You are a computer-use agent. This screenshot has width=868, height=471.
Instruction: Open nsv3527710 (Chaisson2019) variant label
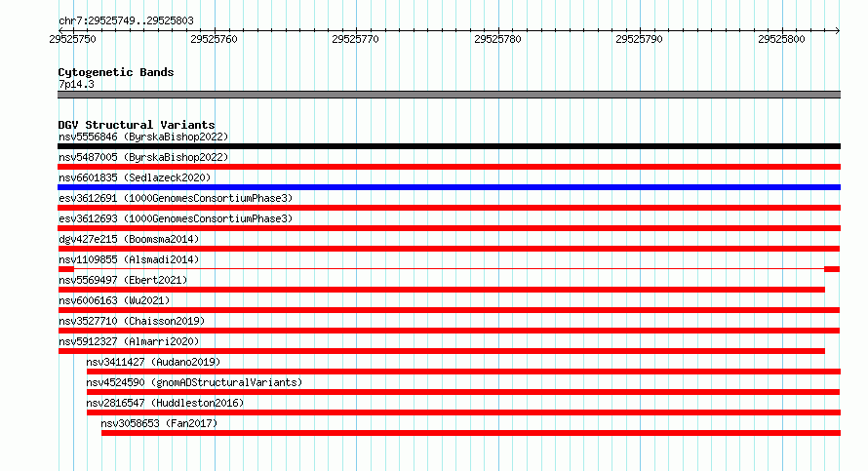point(132,321)
